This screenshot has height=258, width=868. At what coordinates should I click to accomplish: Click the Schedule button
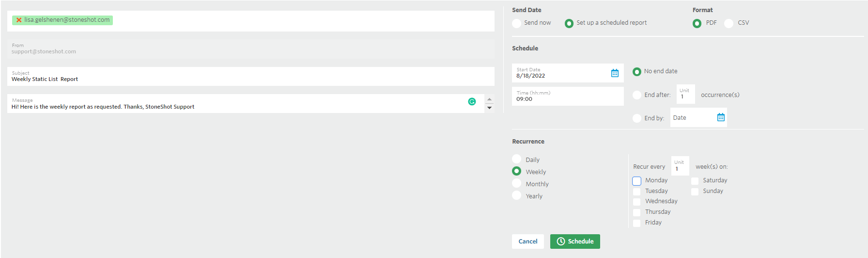(575, 242)
